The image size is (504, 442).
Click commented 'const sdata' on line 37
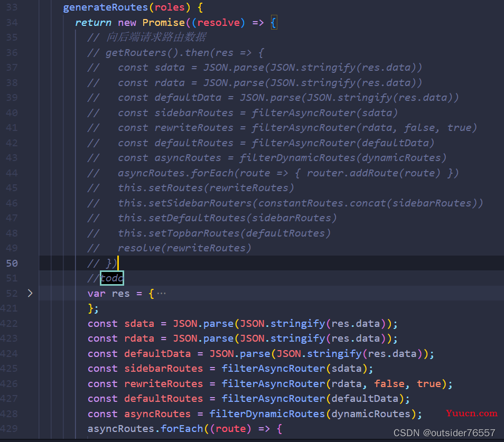[152, 68]
